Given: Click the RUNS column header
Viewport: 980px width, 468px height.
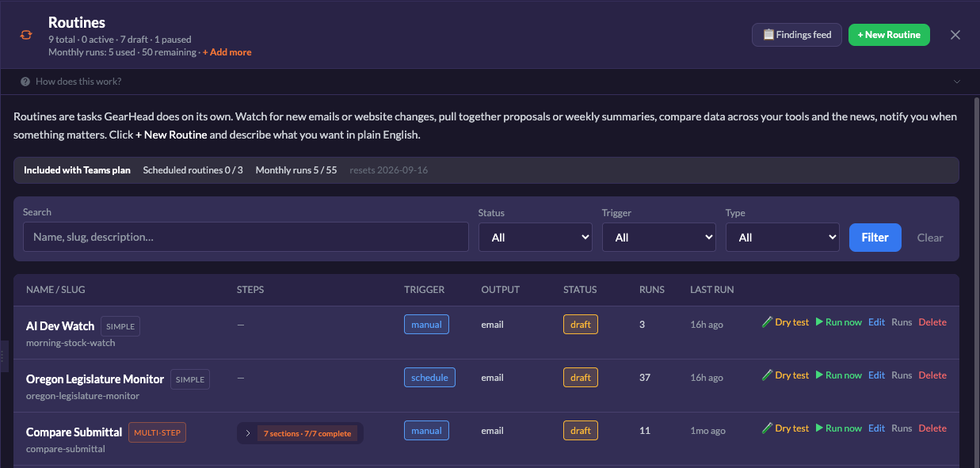Looking at the screenshot, I should coord(652,290).
